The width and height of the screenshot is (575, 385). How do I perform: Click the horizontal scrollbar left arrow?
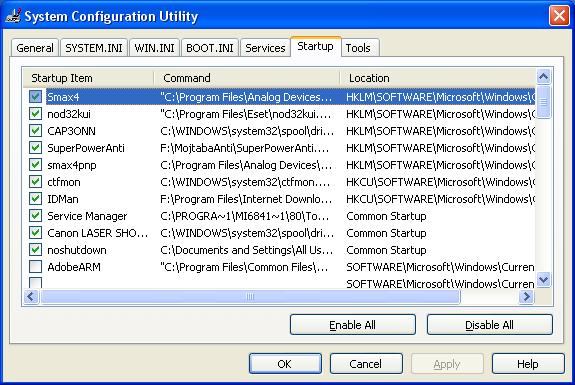click(31, 296)
